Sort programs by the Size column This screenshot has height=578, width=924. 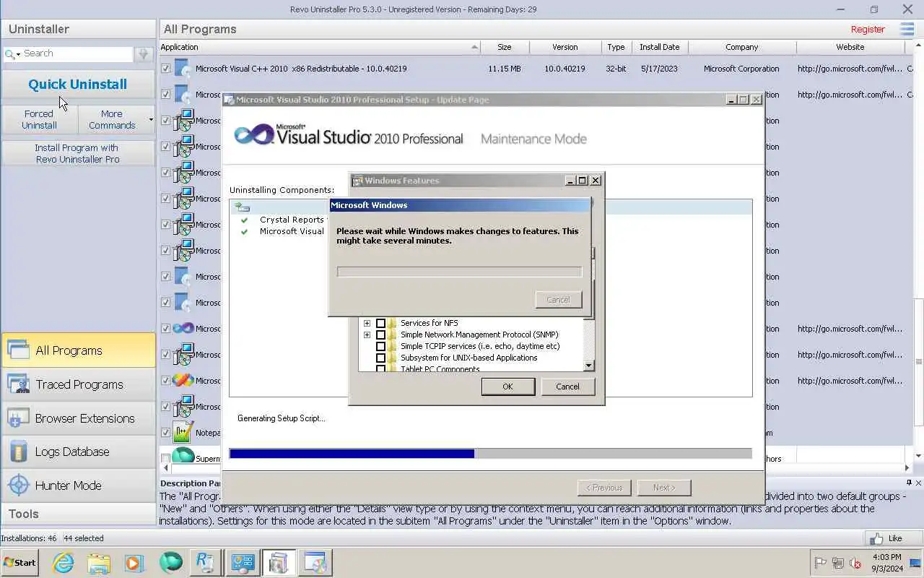(505, 47)
